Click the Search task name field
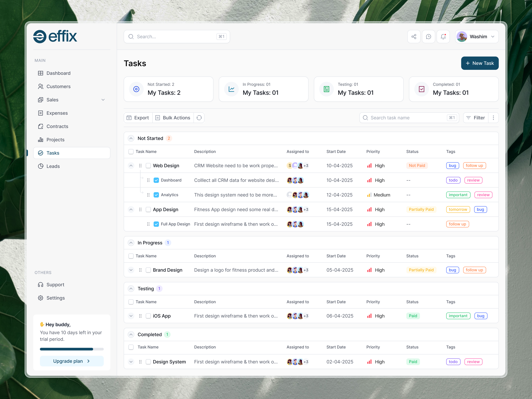 (409, 118)
